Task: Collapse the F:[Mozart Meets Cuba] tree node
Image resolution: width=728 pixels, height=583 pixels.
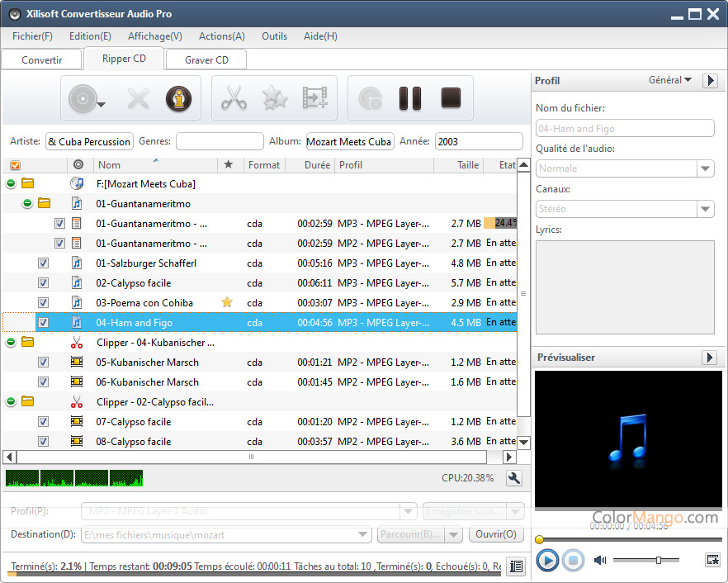Action: [11, 183]
